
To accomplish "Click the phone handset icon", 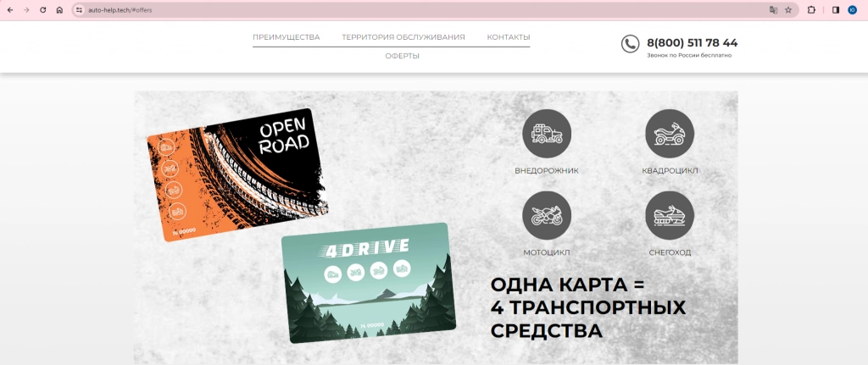I will click(630, 44).
